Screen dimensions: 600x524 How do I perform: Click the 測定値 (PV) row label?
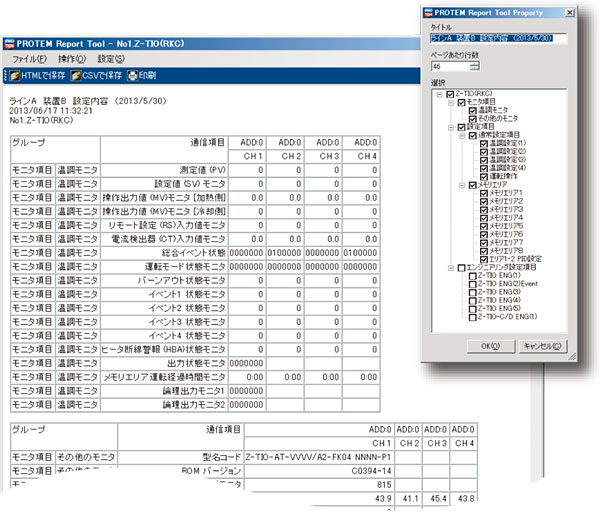coord(203,170)
